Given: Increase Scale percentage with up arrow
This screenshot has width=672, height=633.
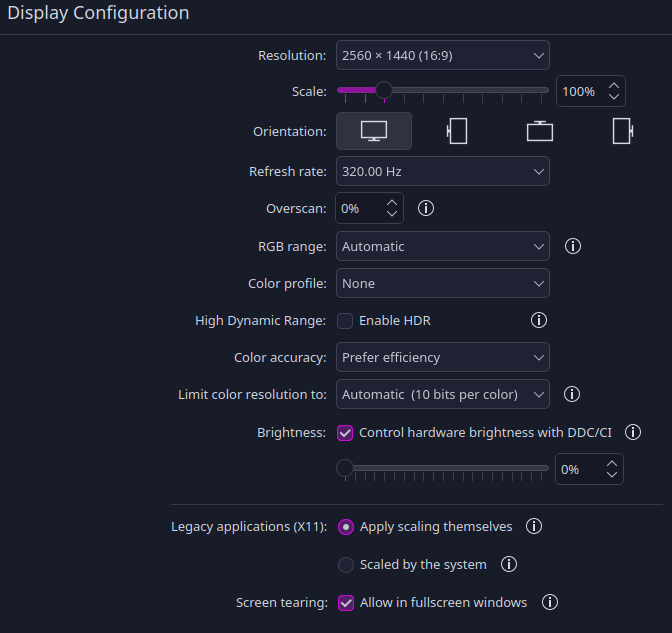Looking at the screenshot, I should tap(614, 86).
